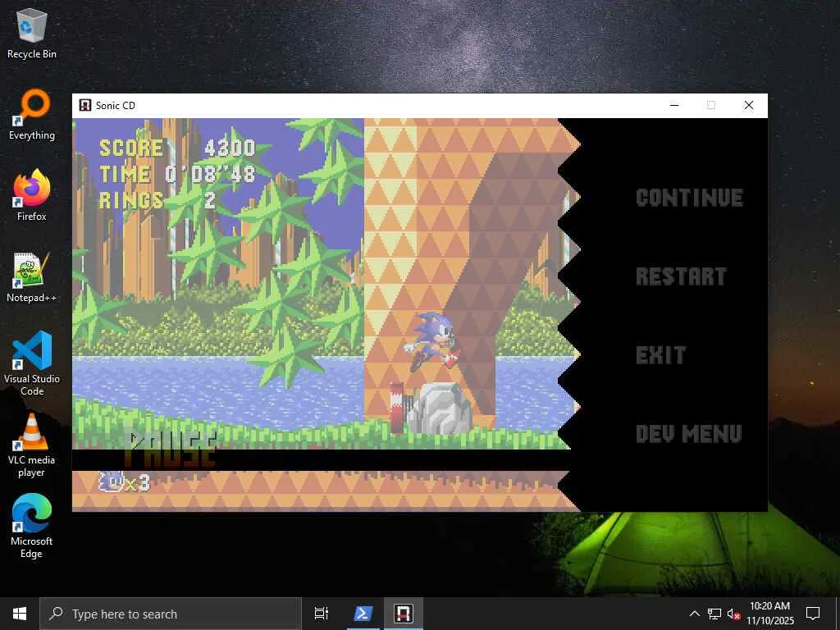Click the SCORE value 4300
Screen dimensions: 840x630
coord(230,148)
